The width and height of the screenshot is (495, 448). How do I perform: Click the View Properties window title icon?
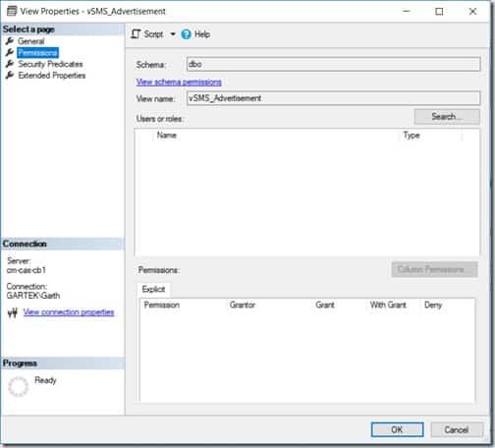[12, 11]
